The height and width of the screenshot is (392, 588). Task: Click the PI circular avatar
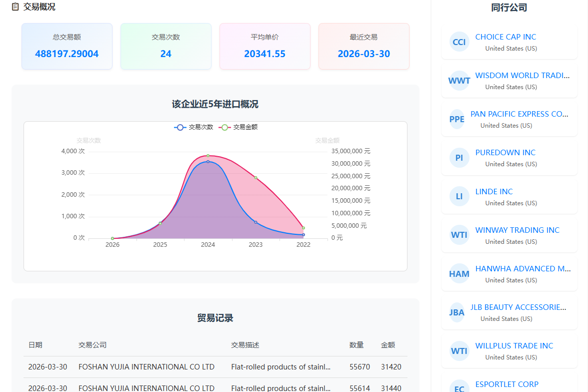click(x=459, y=158)
